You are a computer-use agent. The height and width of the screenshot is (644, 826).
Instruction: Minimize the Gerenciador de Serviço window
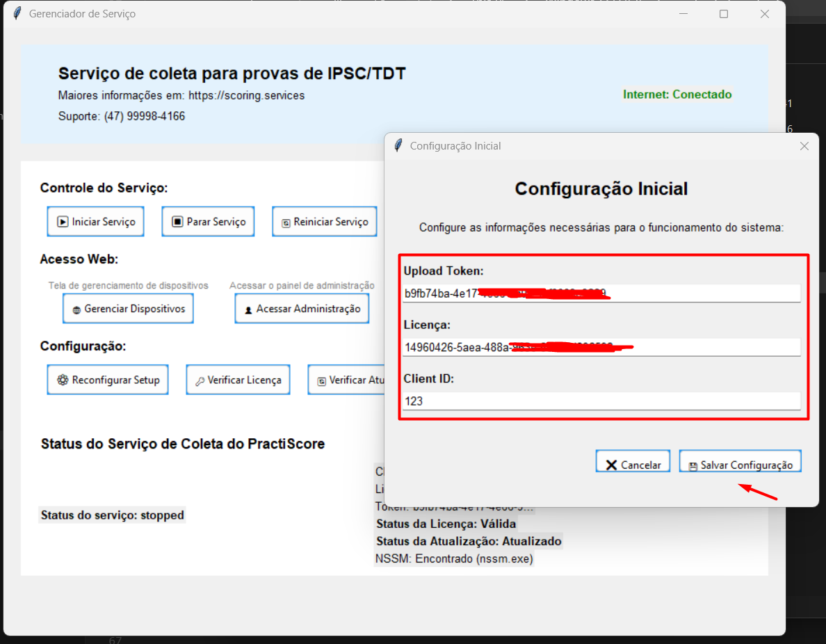[683, 14]
